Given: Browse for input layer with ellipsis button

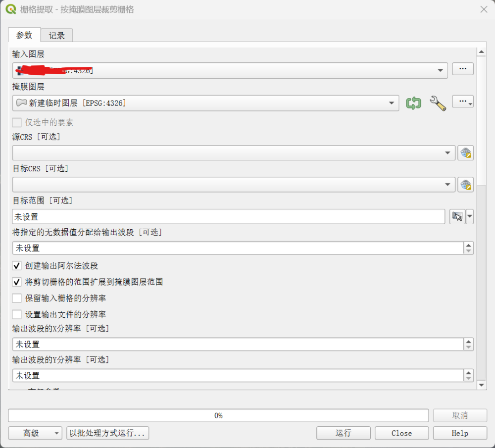Looking at the screenshot, I should pyautogui.click(x=463, y=69).
